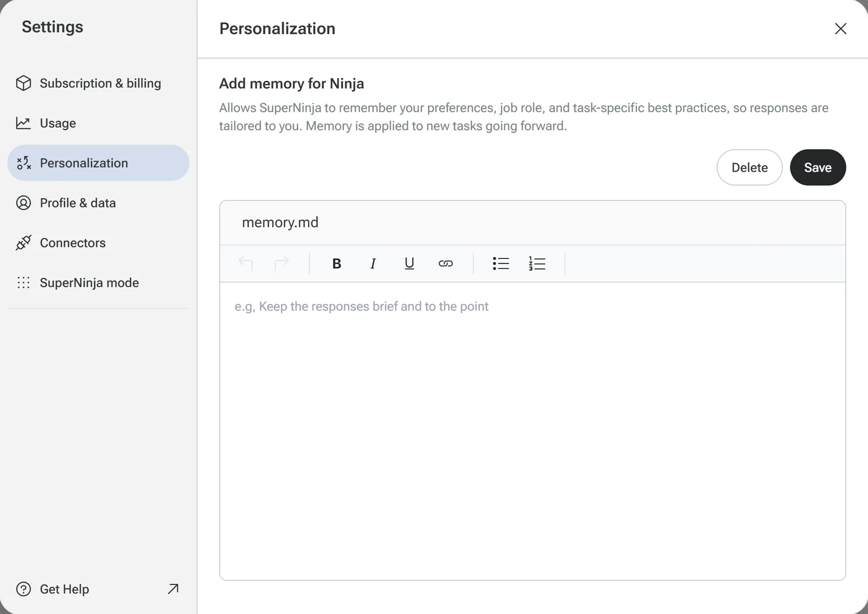The image size is (868, 614).
Task: Open Subscription & billing settings
Action: point(98,83)
